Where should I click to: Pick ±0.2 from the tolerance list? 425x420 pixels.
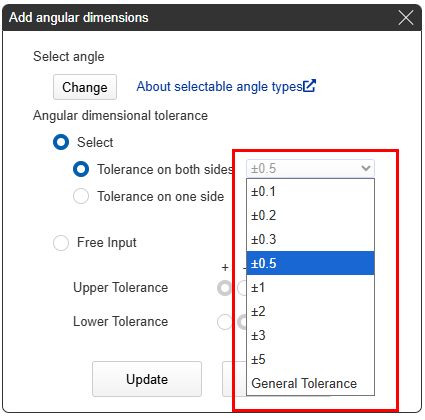[x=310, y=216]
